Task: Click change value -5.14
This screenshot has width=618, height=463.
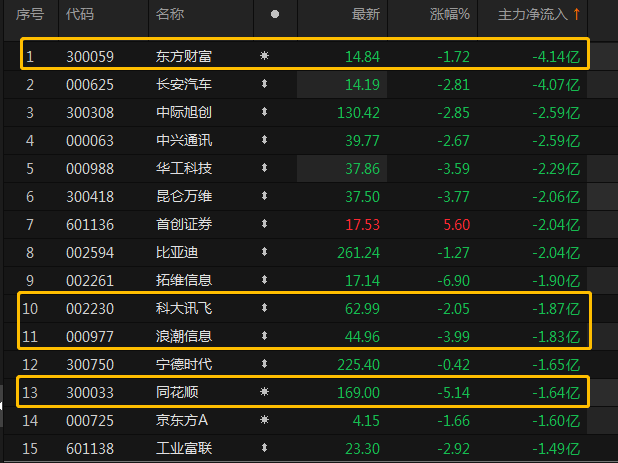Action: point(453,392)
